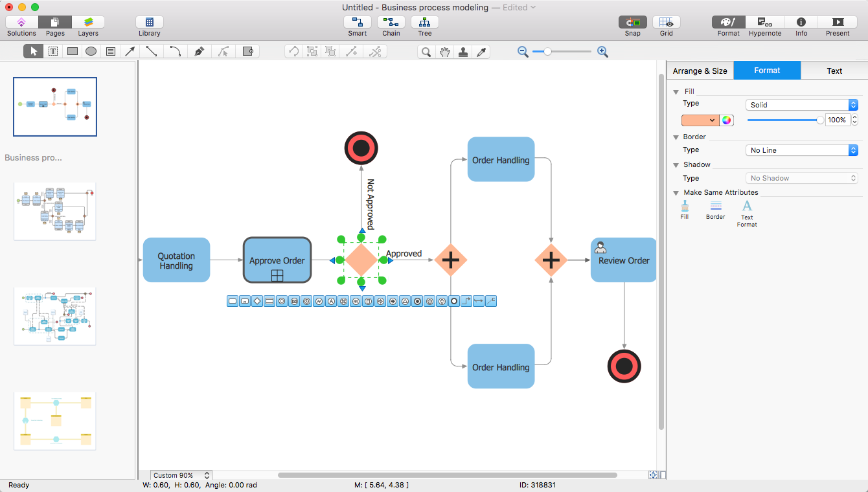Image resolution: width=868 pixels, height=492 pixels.
Task: Open the Custom 90% zoom dropdown
Action: pos(181,475)
